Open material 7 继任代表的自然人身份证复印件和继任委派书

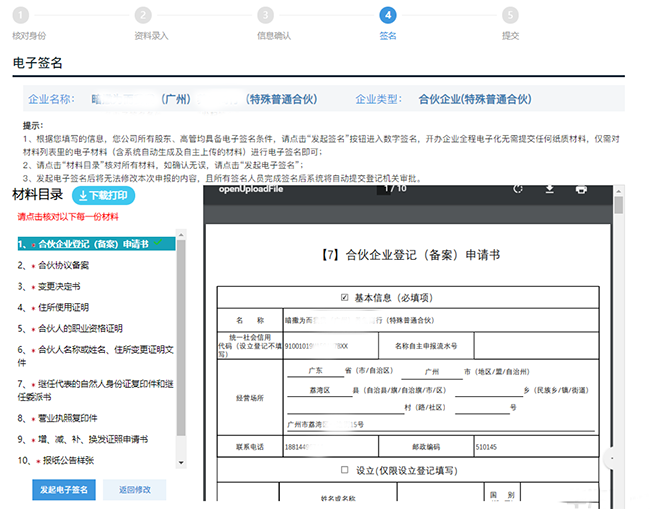[x=96, y=390]
